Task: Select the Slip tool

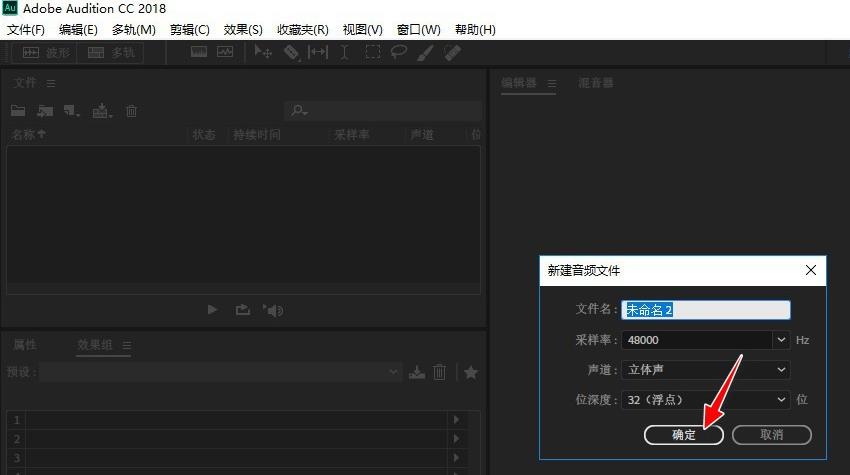Action: [318, 53]
